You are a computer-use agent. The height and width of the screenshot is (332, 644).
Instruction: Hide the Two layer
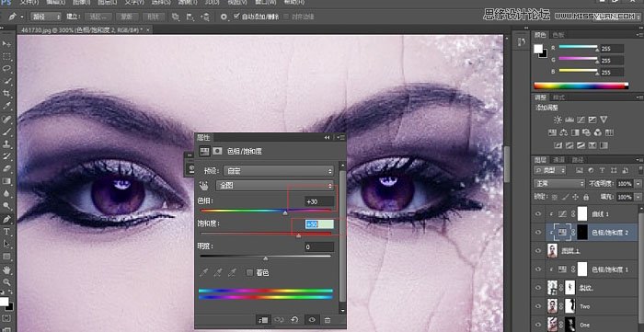pos(538,306)
